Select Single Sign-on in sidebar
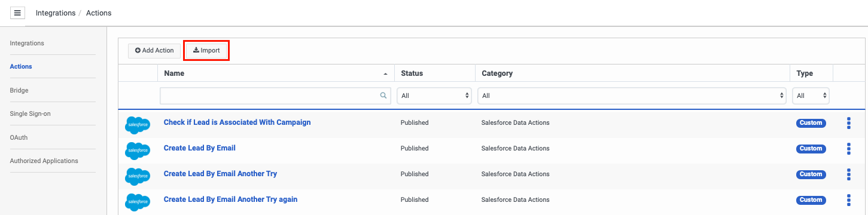Screen dimensions: 868x215 coord(30,114)
